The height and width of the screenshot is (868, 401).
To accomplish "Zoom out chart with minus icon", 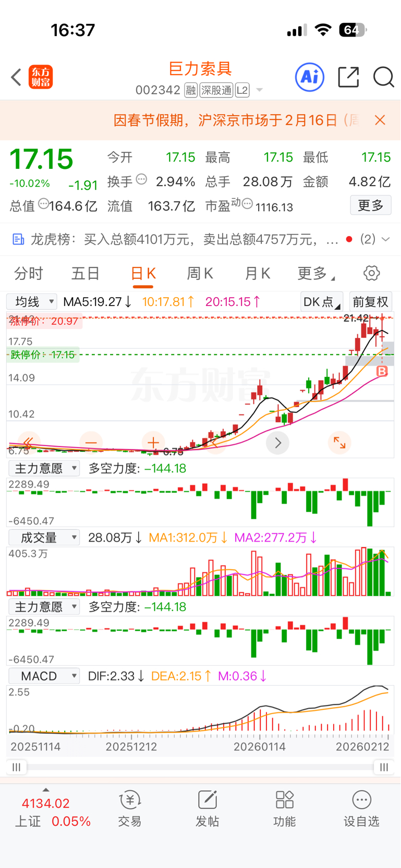I will [91, 443].
